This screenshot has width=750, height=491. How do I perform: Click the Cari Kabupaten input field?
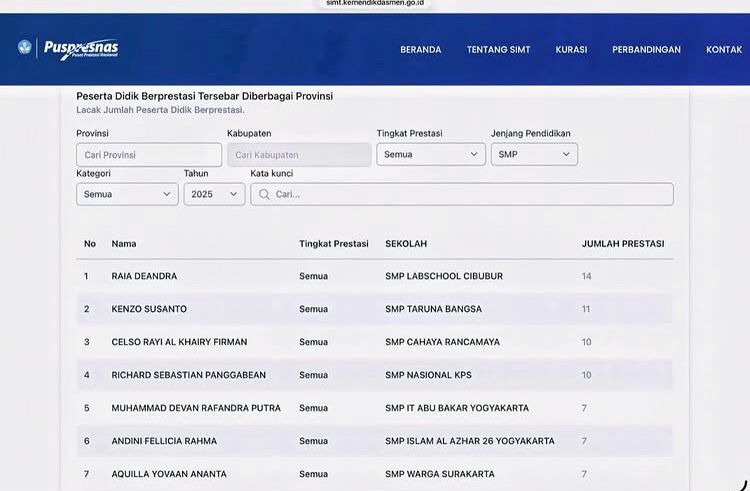pos(298,155)
